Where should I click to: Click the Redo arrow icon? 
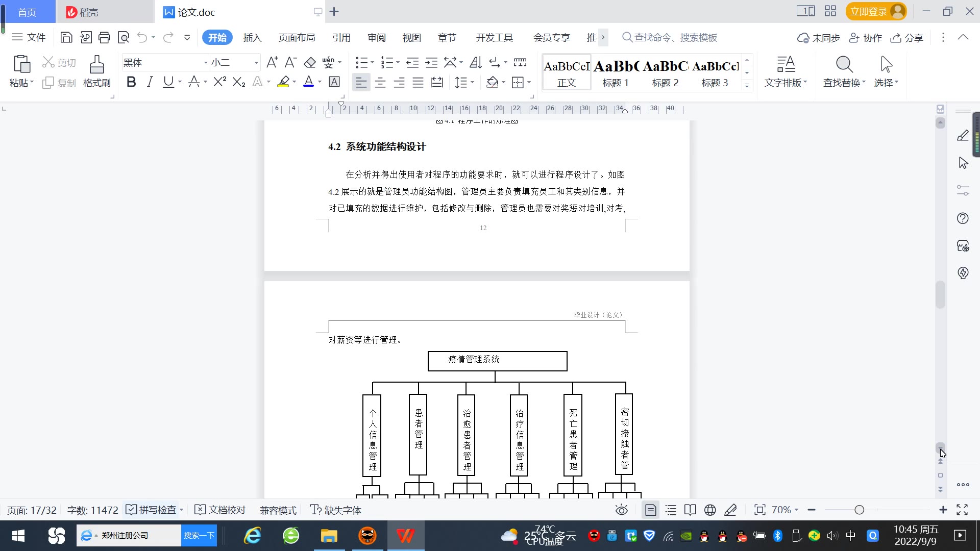pyautogui.click(x=168, y=37)
